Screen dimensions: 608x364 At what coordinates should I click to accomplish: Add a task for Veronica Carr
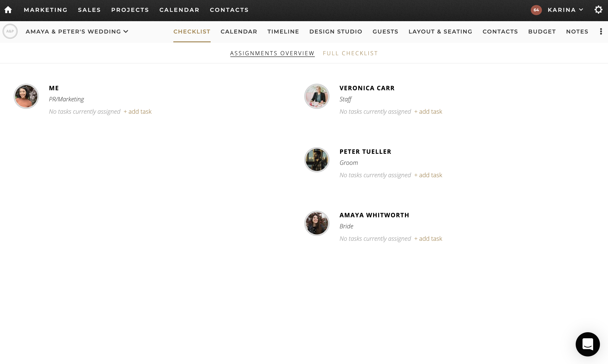pyautogui.click(x=428, y=112)
